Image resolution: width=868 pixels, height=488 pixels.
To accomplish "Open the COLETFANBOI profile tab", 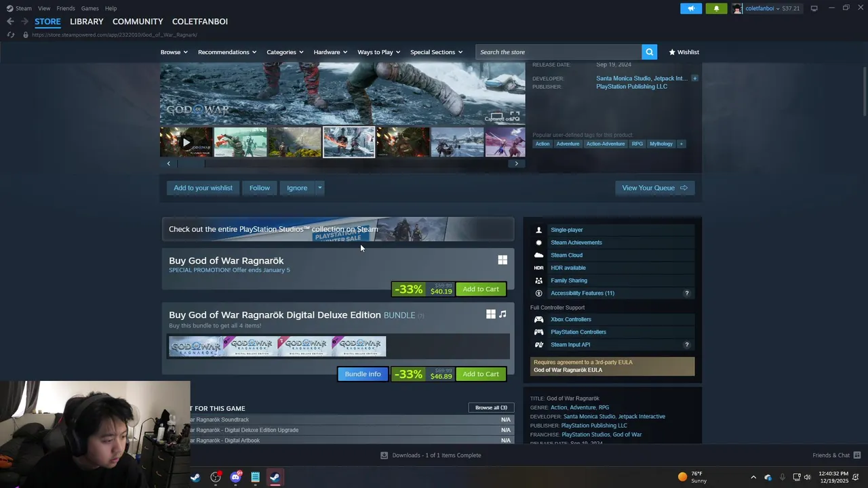I will 200,22.
